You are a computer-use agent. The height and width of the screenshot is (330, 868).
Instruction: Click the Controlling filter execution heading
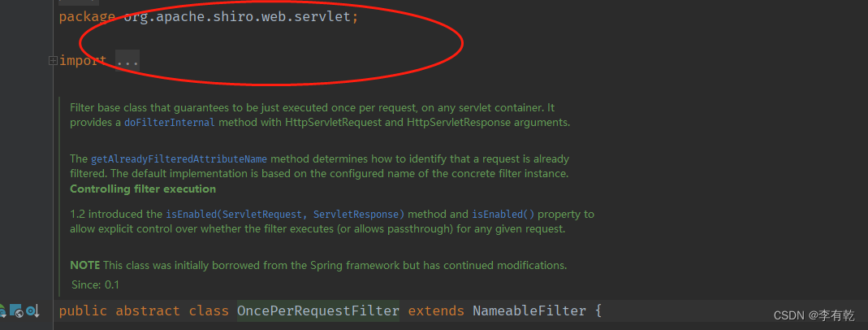(x=143, y=189)
